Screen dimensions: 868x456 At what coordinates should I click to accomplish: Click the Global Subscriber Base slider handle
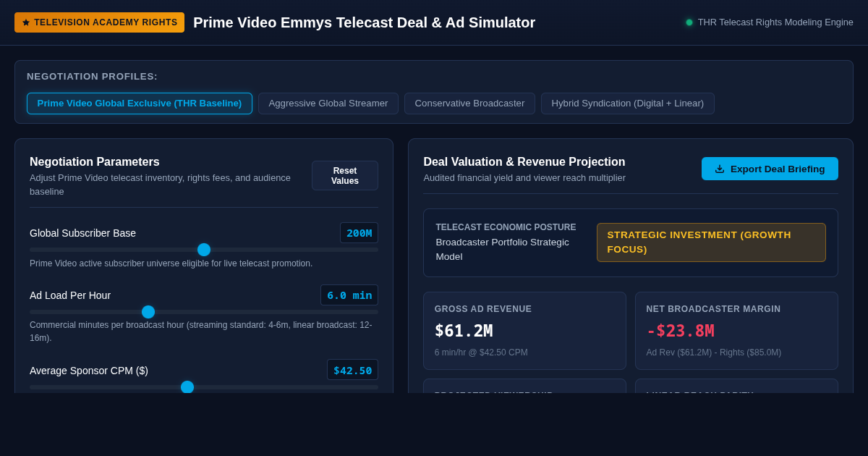204,250
